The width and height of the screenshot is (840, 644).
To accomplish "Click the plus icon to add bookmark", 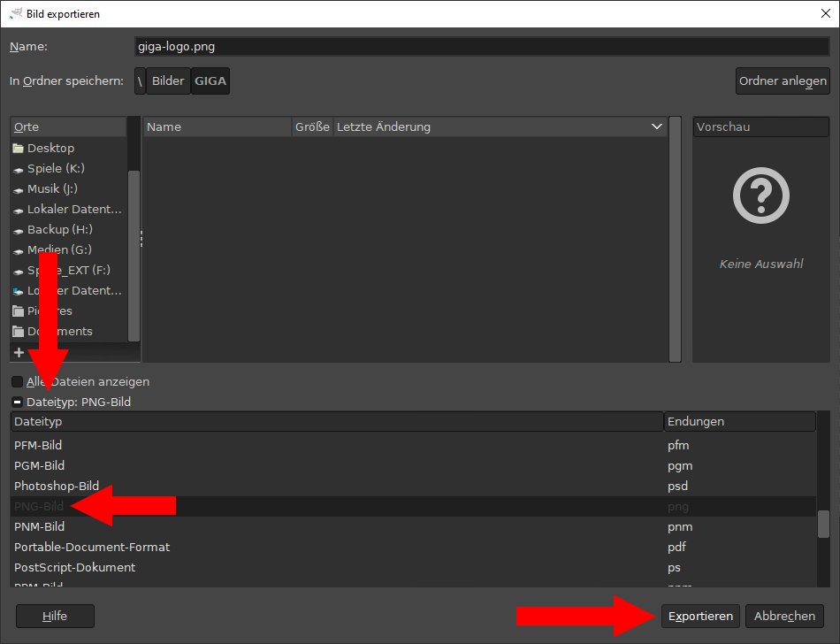I will [x=19, y=352].
